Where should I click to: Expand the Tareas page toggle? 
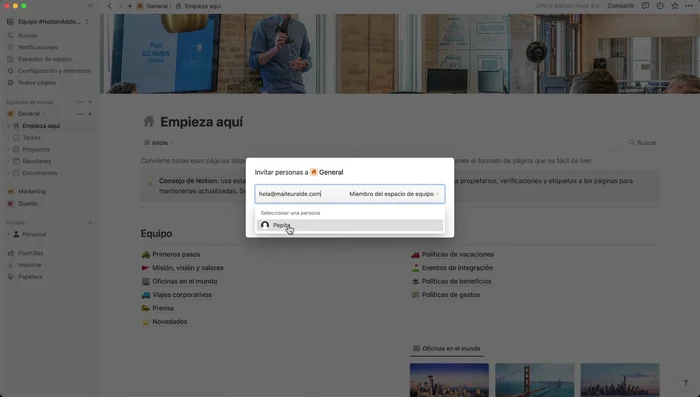(x=8, y=138)
